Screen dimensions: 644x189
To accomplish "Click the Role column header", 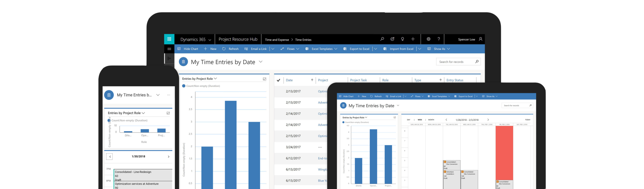I will (x=385, y=80).
